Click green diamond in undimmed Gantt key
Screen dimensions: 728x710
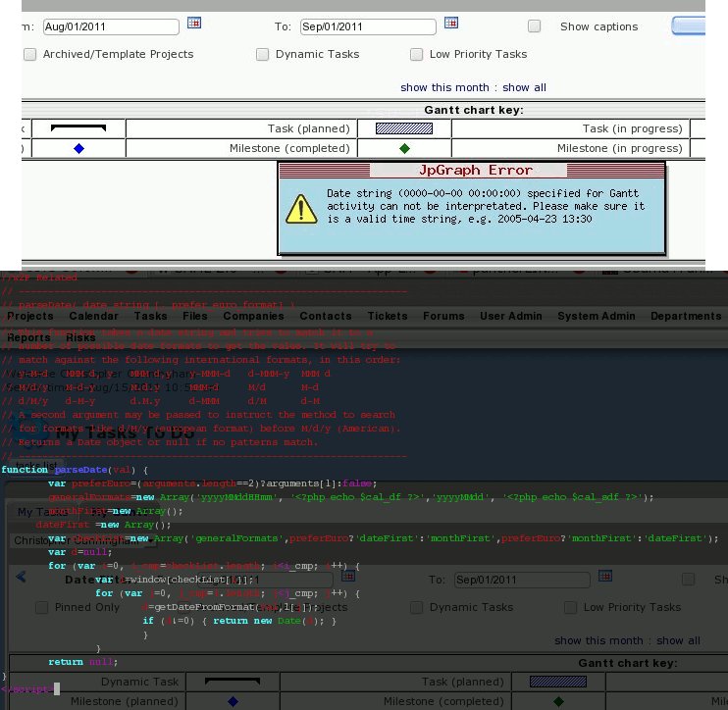[x=404, y=148]
